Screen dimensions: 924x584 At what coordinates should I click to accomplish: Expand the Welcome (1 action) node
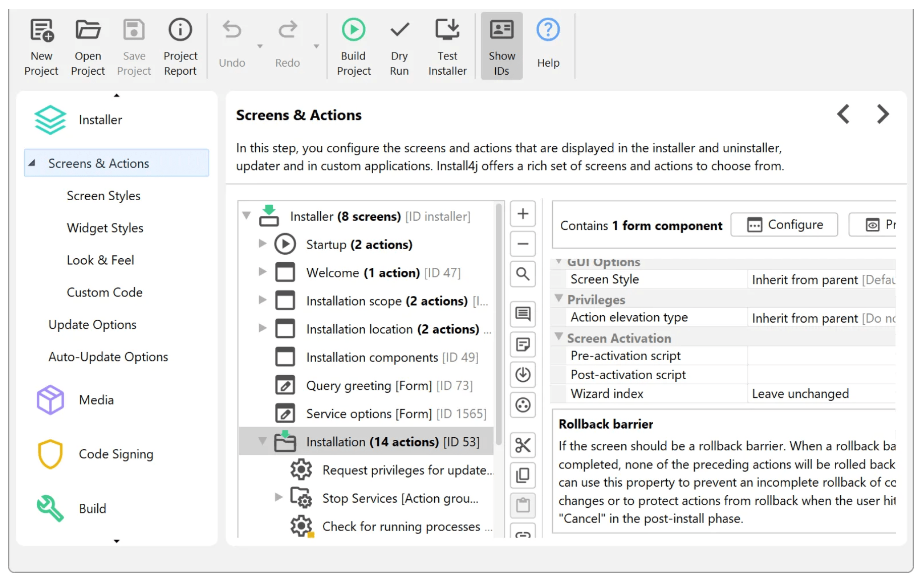pos(262,272)
